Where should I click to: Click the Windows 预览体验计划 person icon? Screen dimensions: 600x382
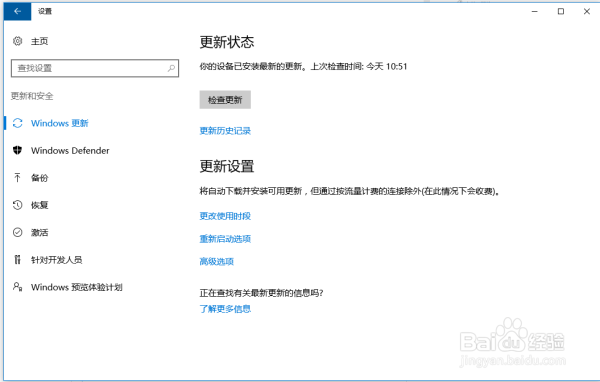pyautogui.click(x=18, y=287)
